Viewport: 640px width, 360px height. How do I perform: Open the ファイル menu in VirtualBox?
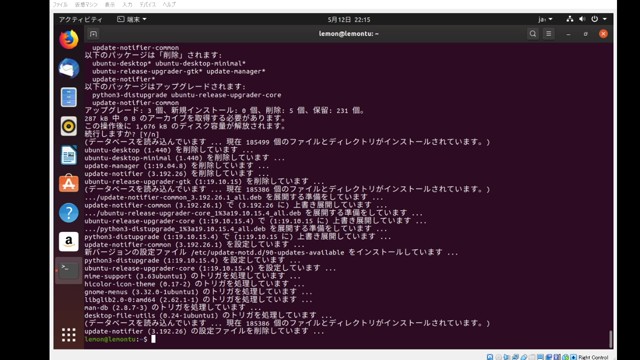coord(60,4)
